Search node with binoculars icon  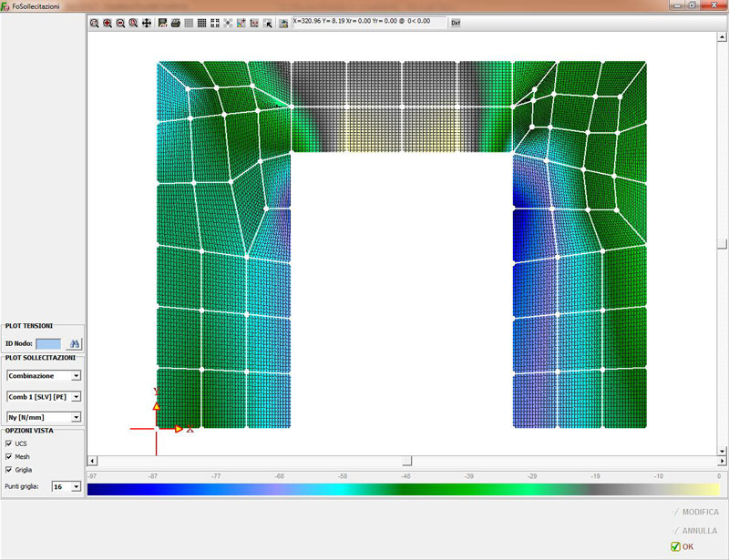(x=75, y=344)
